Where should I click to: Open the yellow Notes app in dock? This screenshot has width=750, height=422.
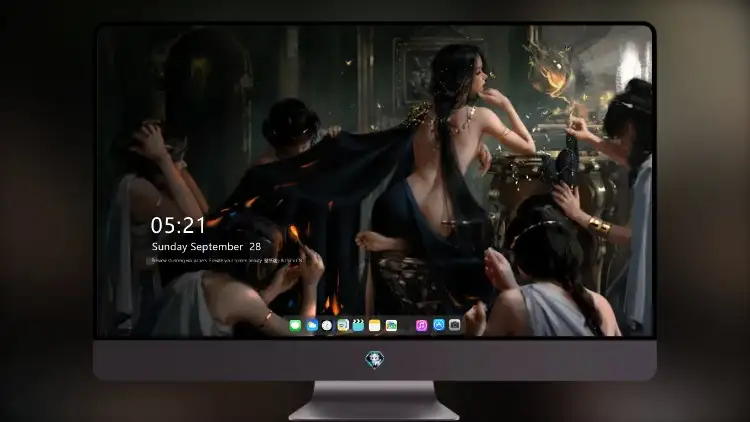(x=375, y=325)
